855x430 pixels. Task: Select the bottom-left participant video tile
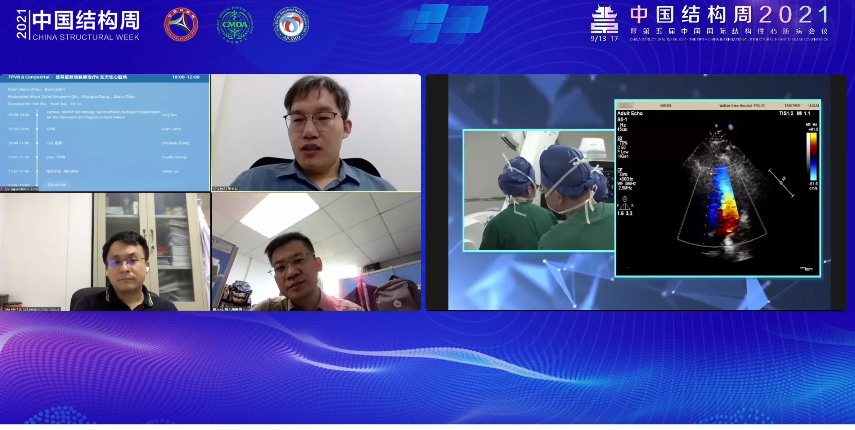pyautogui.click(x=105, y=252)
